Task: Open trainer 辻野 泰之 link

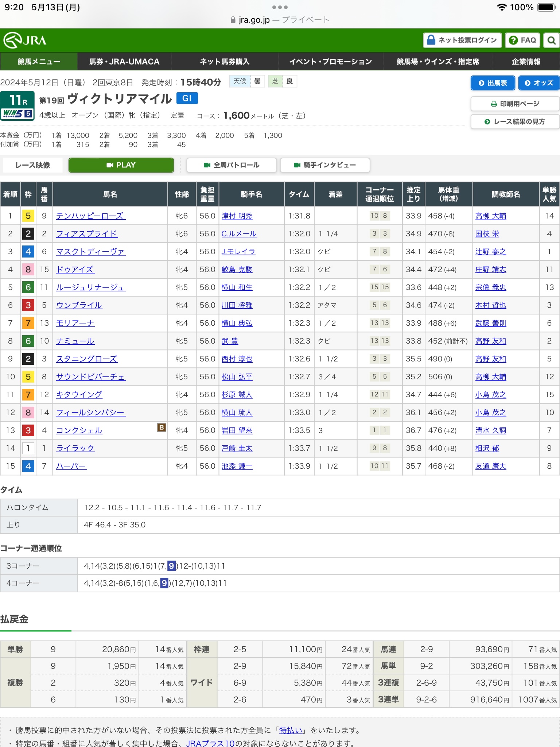Action: click(x=491, y=252)
